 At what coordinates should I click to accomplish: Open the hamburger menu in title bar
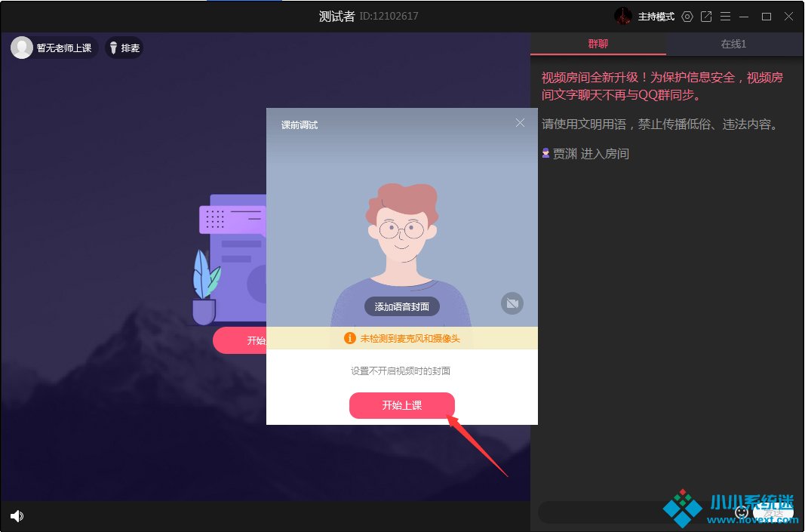[725, 17]
